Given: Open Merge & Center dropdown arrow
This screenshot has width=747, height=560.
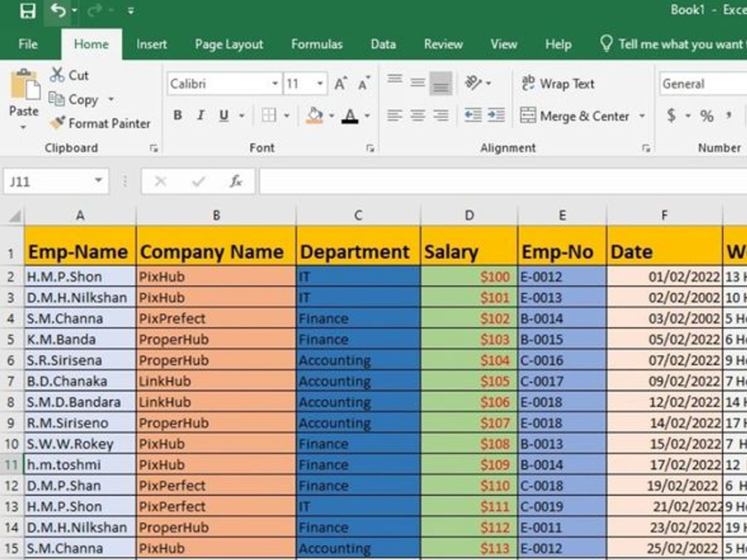Looking at the screenshot, I should coord(642,116).
